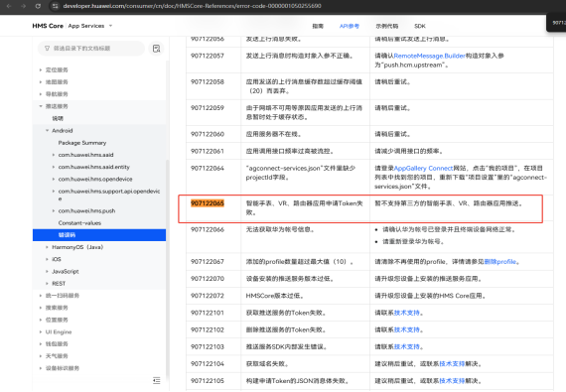Open the App Services dropdown
The width and height of the screenshot is (566, 392).
(90, 26)
